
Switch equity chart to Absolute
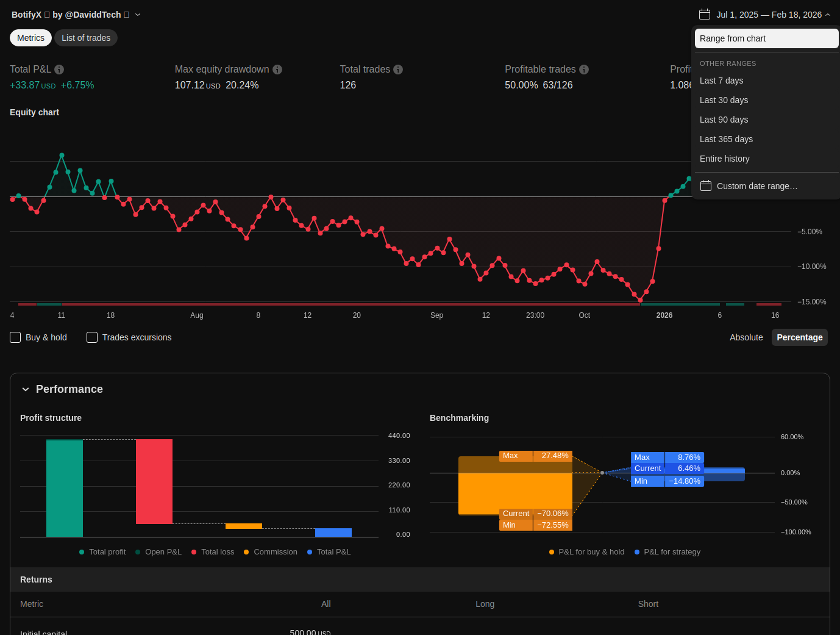746,337
